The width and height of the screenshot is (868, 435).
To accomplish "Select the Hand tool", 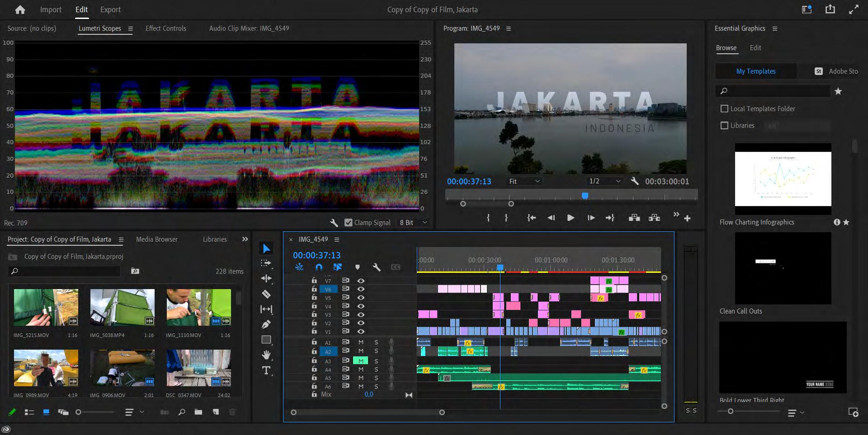I will coord(266,355).
